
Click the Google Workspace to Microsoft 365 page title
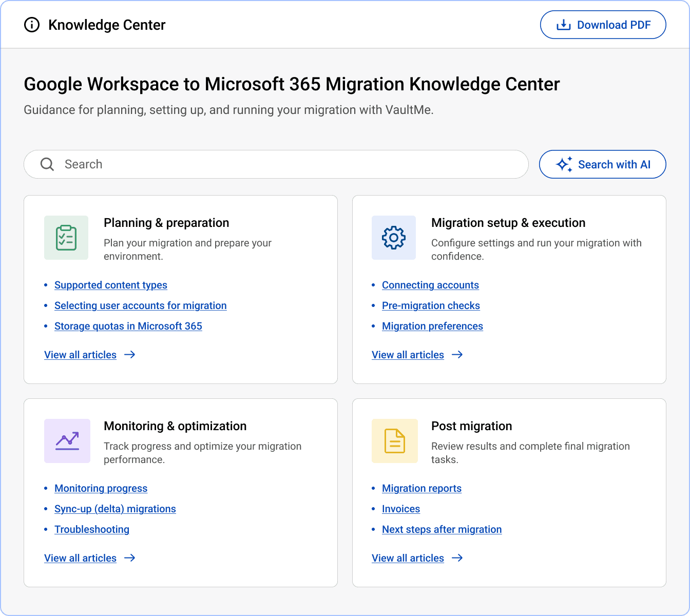(x=292, y=84)
